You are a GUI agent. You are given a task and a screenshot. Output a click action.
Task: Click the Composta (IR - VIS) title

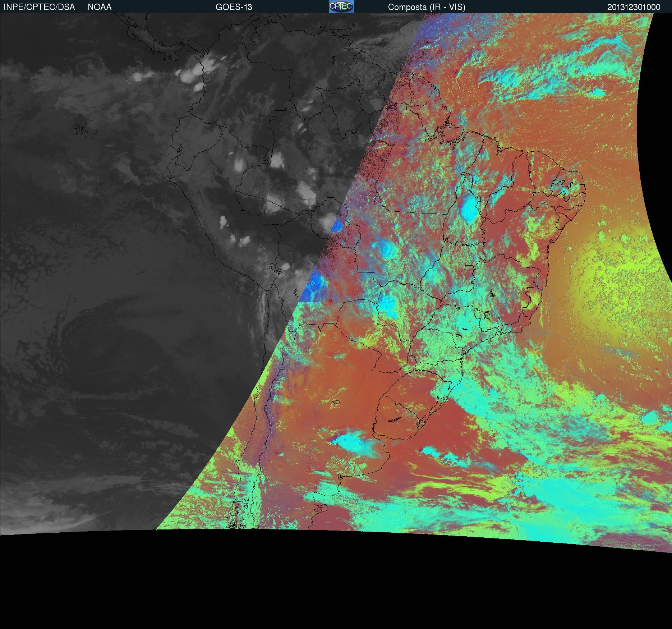pyautogui.click(x=427, y=7)
